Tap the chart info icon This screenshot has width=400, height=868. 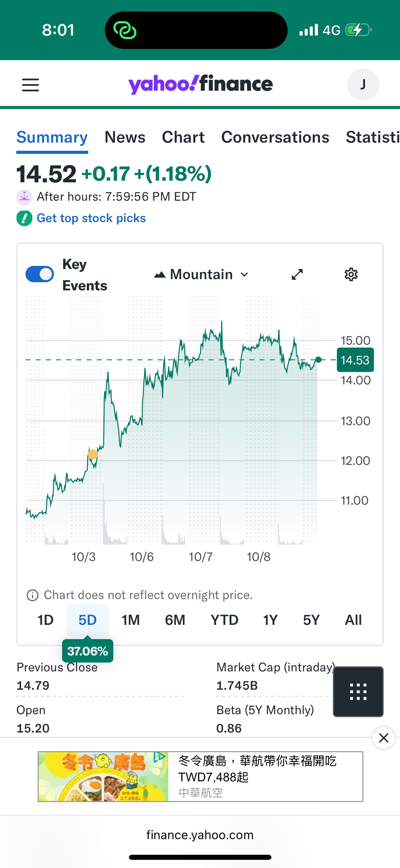[33, 595]
